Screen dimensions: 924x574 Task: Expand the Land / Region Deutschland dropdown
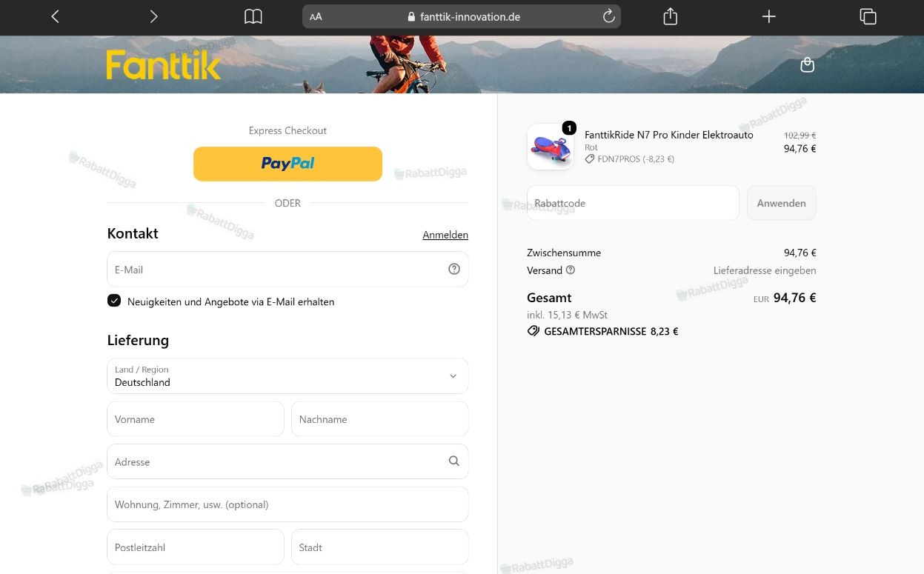287,376
